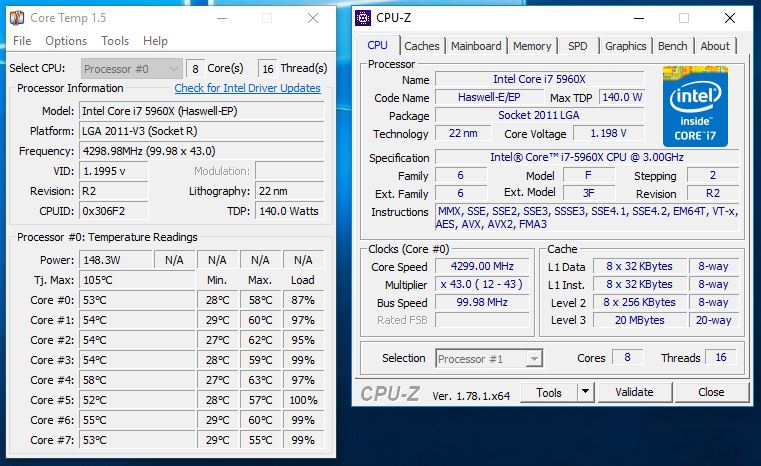This screenshot has width=761, height=466.
Task: Click the Multiplier value x 43.0 ( 12 - 43 )
Action: (482, 284)
